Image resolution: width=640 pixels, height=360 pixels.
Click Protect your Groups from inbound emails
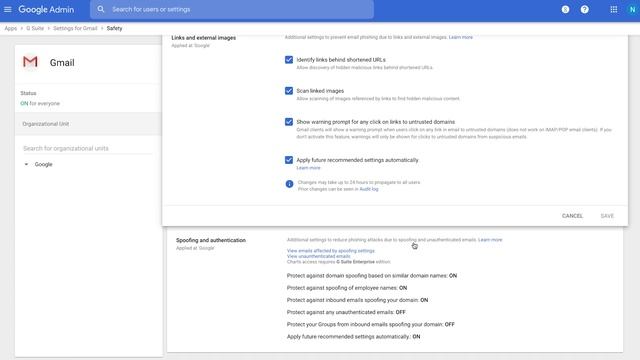(371, 324)
